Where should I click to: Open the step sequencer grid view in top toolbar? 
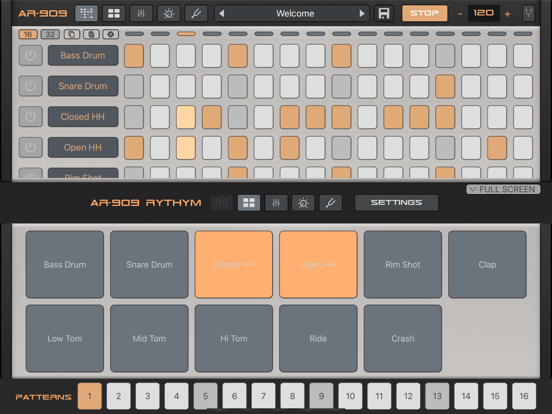86,13
